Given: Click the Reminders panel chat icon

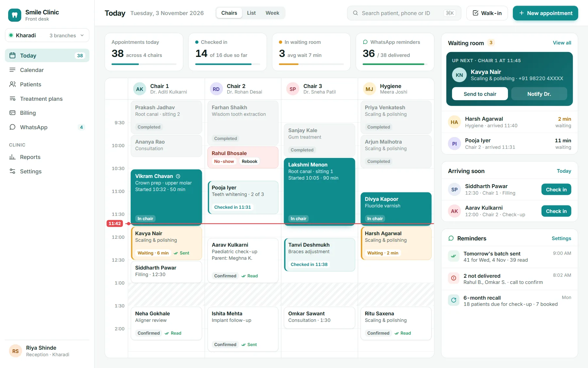Looking at the screenshot, I should tap(451, 238).
